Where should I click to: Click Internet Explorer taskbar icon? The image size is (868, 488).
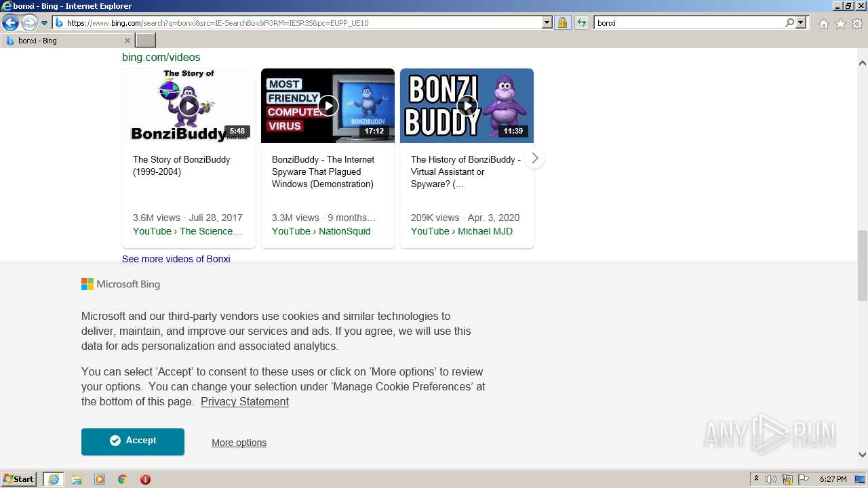click(54, 479)
